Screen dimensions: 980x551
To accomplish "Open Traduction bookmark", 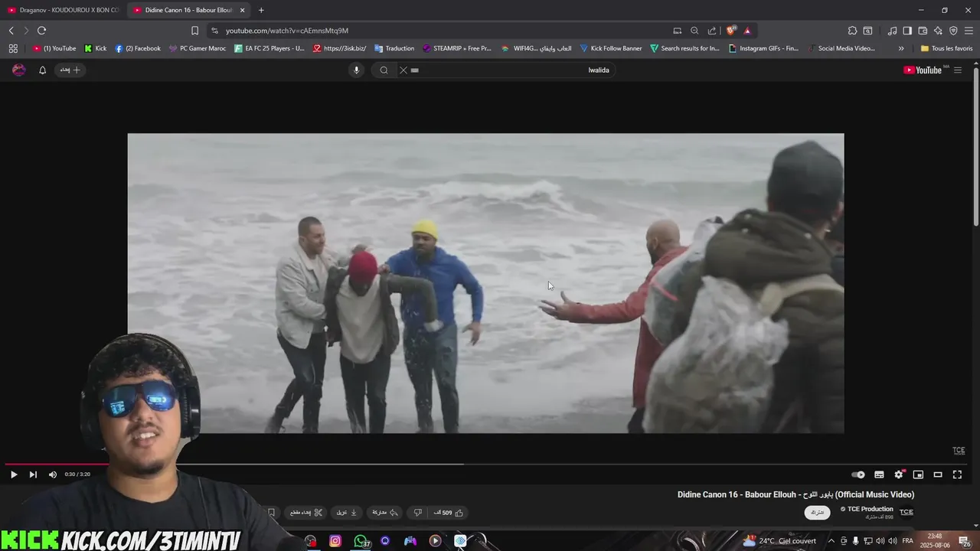I will click(x=394, y=48).
